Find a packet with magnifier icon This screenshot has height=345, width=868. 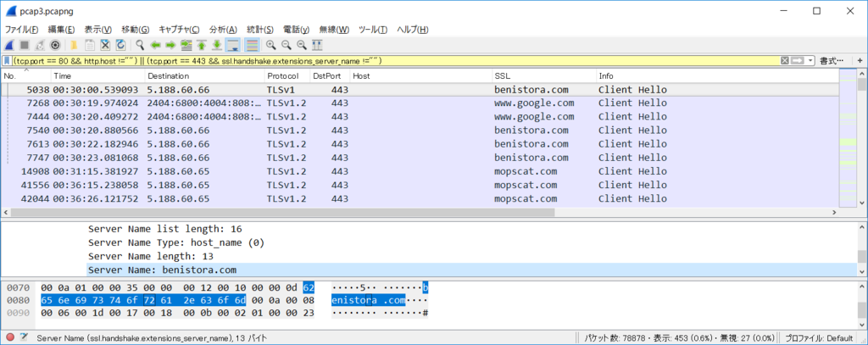(140, 45)
